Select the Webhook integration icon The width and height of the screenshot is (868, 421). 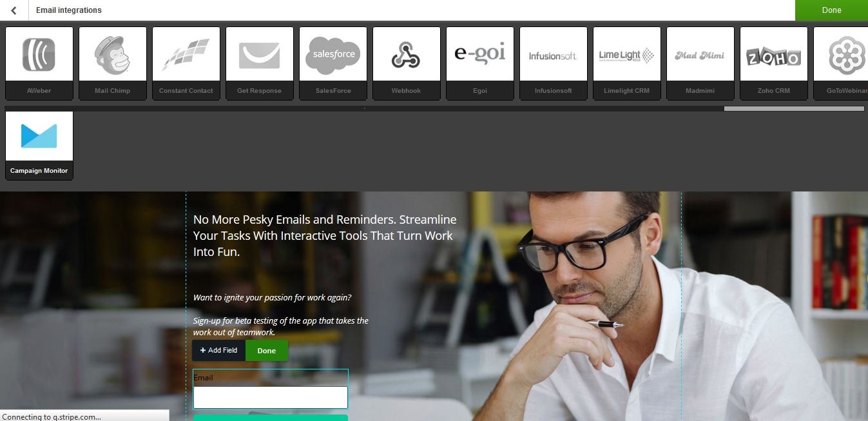coord(407,63)
